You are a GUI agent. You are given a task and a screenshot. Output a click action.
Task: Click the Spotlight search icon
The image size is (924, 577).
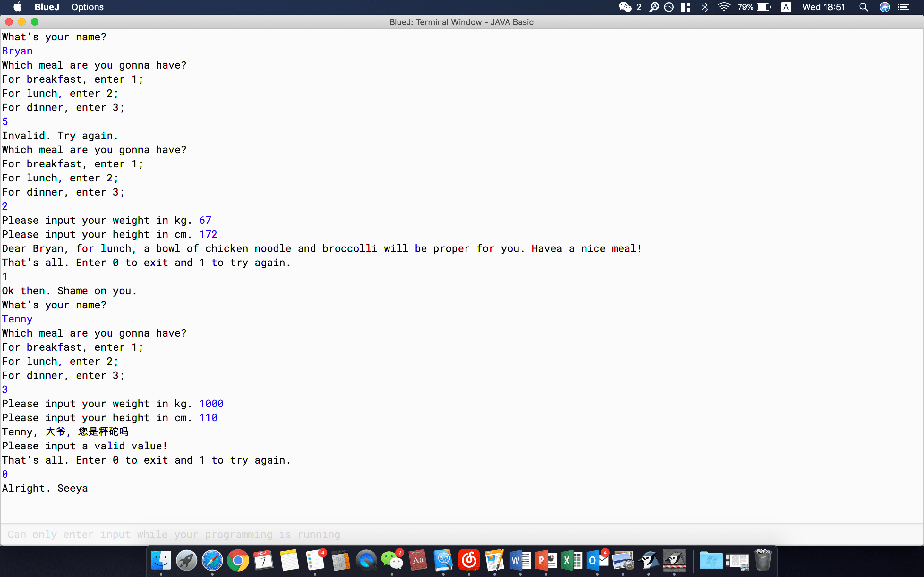click(864, 7)
